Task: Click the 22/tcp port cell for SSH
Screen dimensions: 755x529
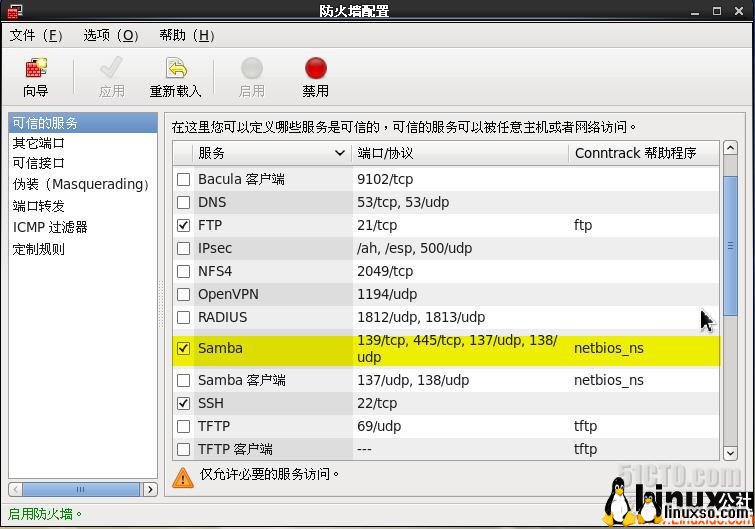Action: (377, 403)
